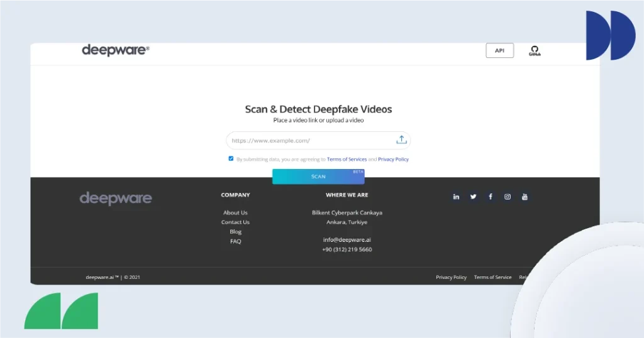Click the 'Ankara, Turkiye' address line

[x=347, y=222]
